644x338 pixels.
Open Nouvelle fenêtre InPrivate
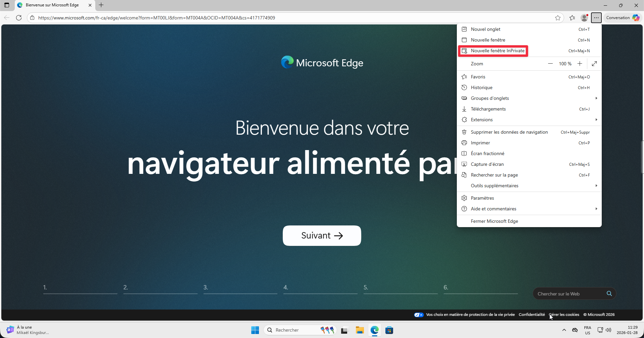(529, 51)
